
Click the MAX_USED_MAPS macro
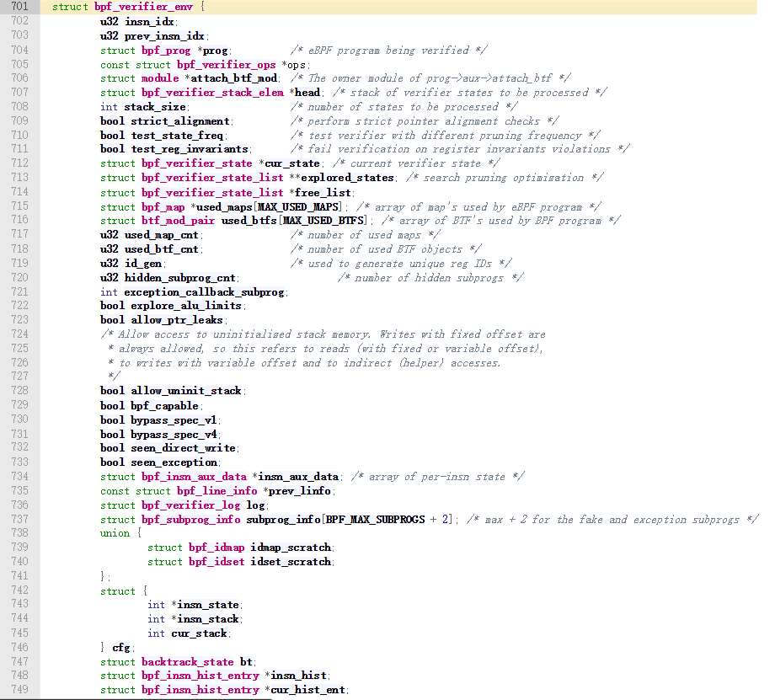pyautogui.click(x=298, y=207)
